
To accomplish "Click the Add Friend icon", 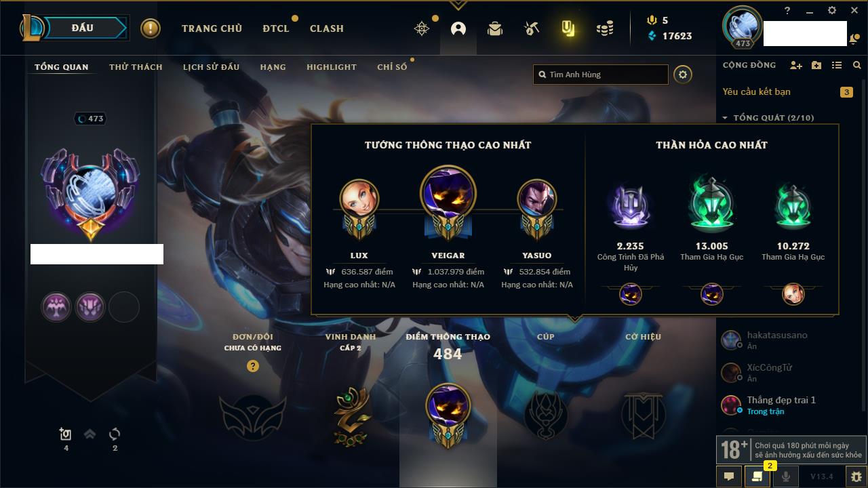I will [796, 65].
